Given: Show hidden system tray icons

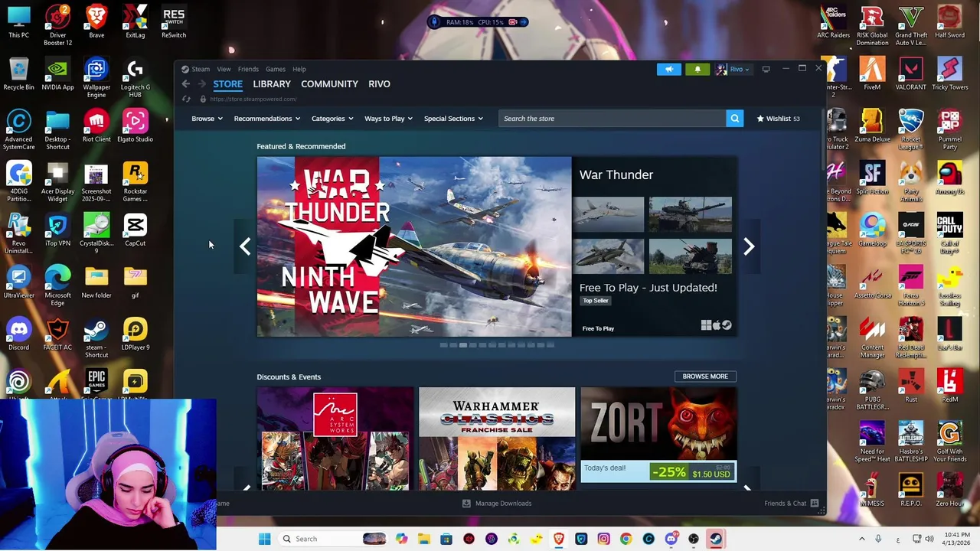Looking at the screenshot, I should (x=861, y=539).
